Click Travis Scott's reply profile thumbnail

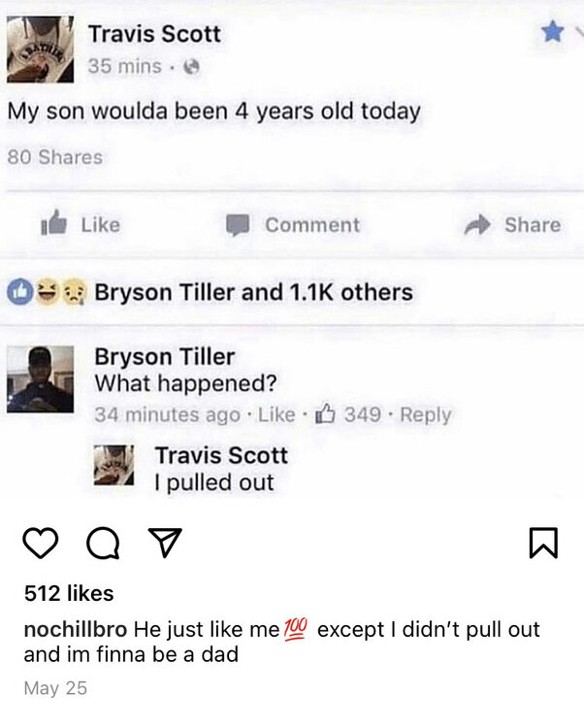pyautogui.click(x=114, y=465)
